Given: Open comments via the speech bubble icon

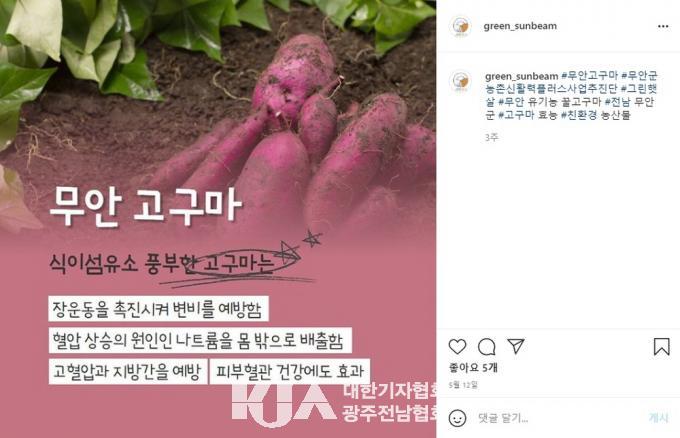Looking at the screenshot, I should pos(487,346).
